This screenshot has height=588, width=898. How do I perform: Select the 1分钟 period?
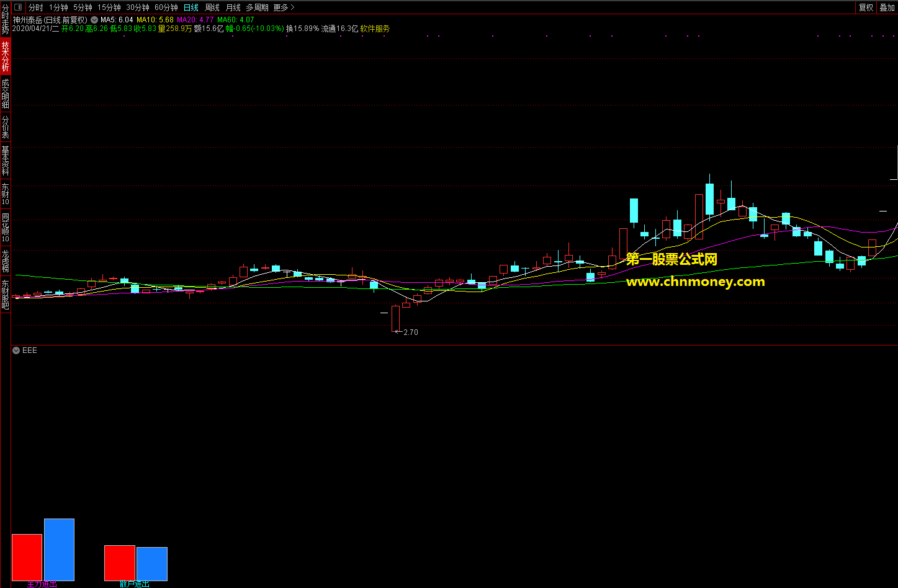[x=58, y=7]
